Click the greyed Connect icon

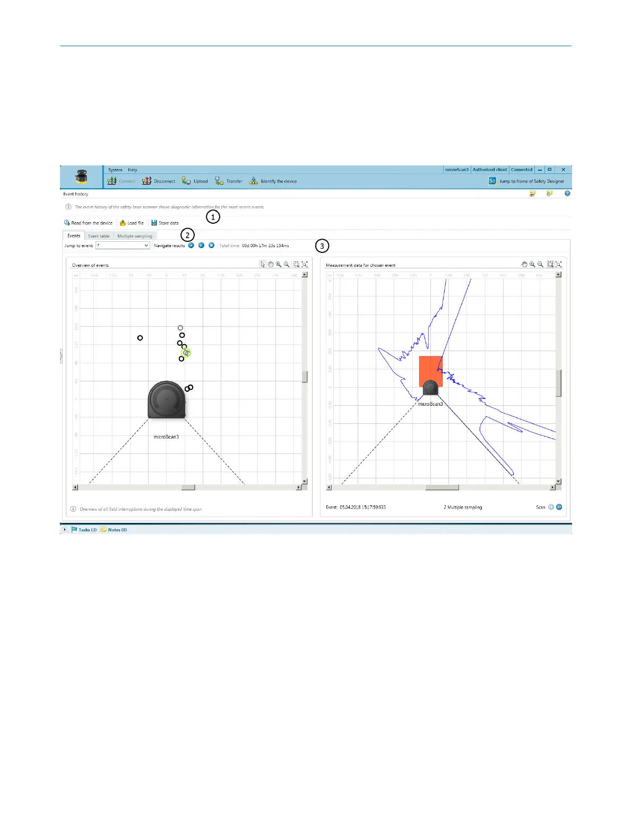click(x=111, y=181)
